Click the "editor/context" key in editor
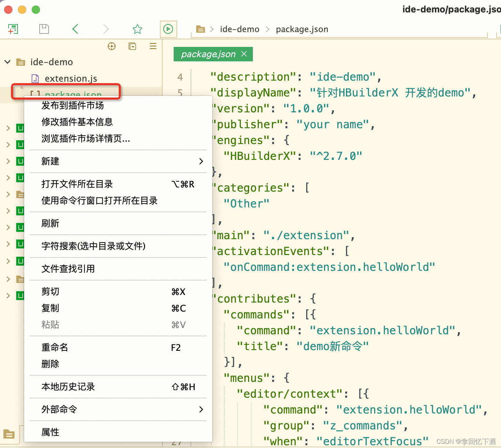The width and height of the screenshot is (501, 448). [x=289, y=394]
